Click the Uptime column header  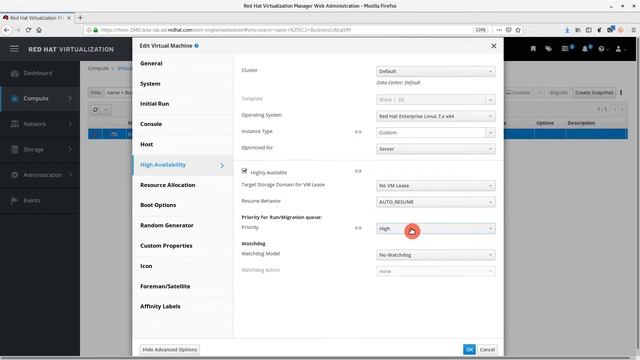click(x=545, y=123)
